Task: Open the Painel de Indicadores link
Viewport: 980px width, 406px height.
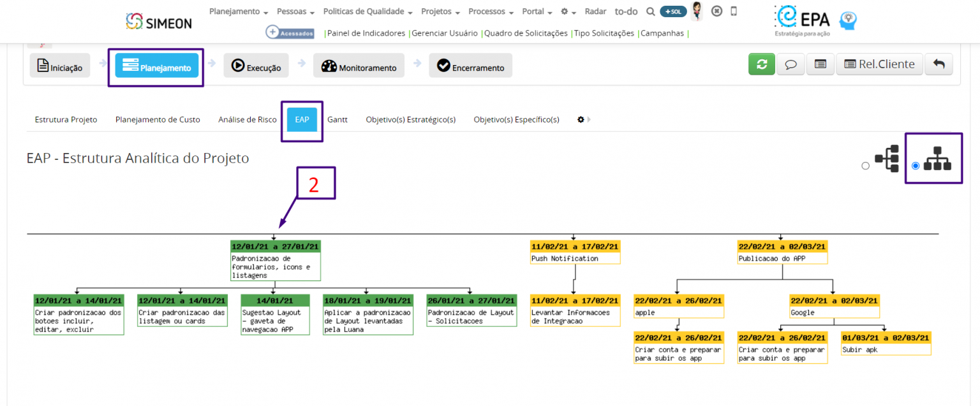Action: click(367, 33)
